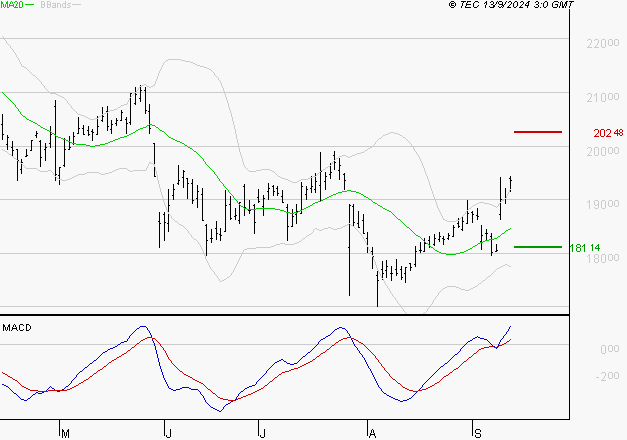Click the 210.00 price axis label
Viewport: 627px width, 440px height.
603,97
